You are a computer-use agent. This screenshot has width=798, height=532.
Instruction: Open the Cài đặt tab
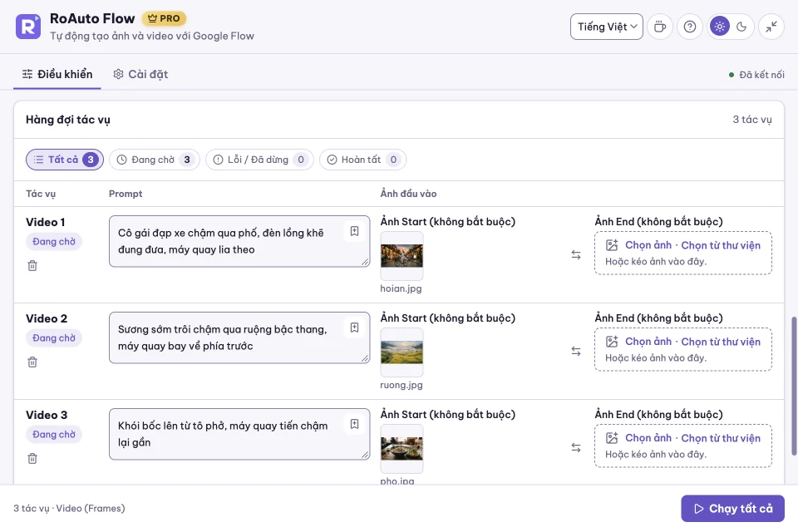pos(140,74)
